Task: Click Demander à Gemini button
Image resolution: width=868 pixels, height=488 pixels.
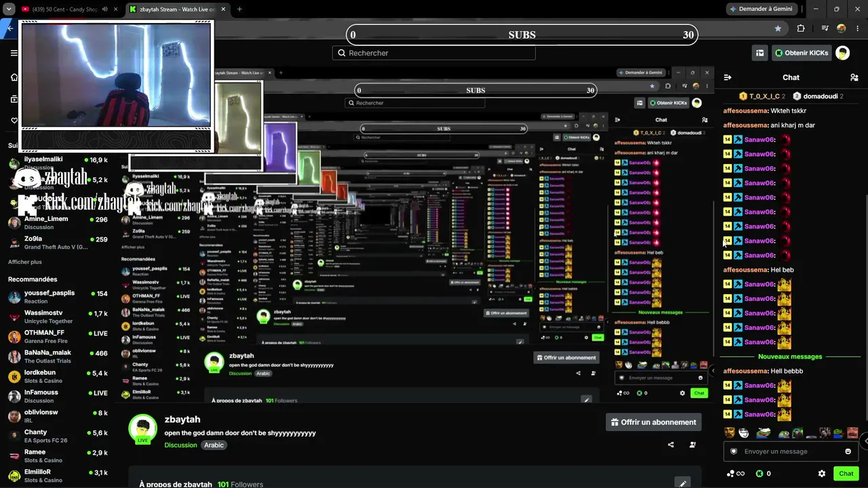Action: [762, 9]
